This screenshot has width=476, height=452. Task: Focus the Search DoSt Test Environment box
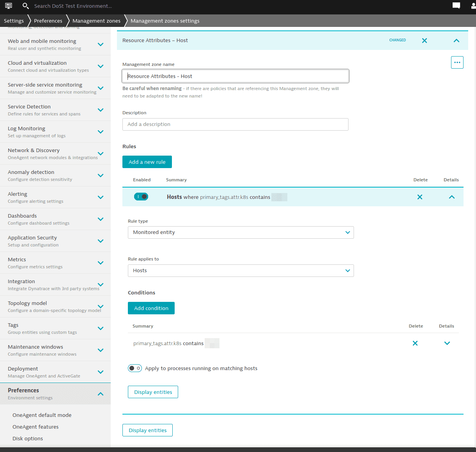73,6
